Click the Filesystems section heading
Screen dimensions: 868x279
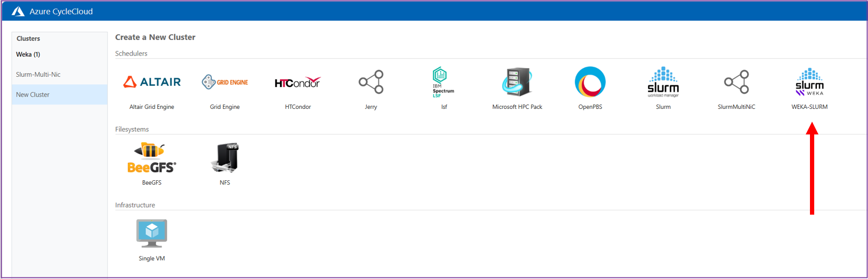[132, 129]
